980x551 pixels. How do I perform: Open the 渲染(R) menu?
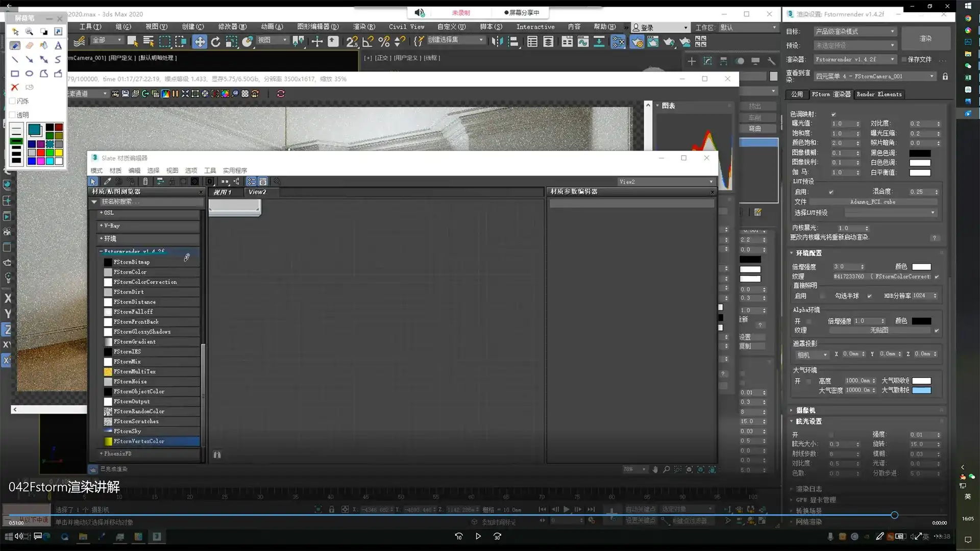pyautogui.click(x=363, y=27)
